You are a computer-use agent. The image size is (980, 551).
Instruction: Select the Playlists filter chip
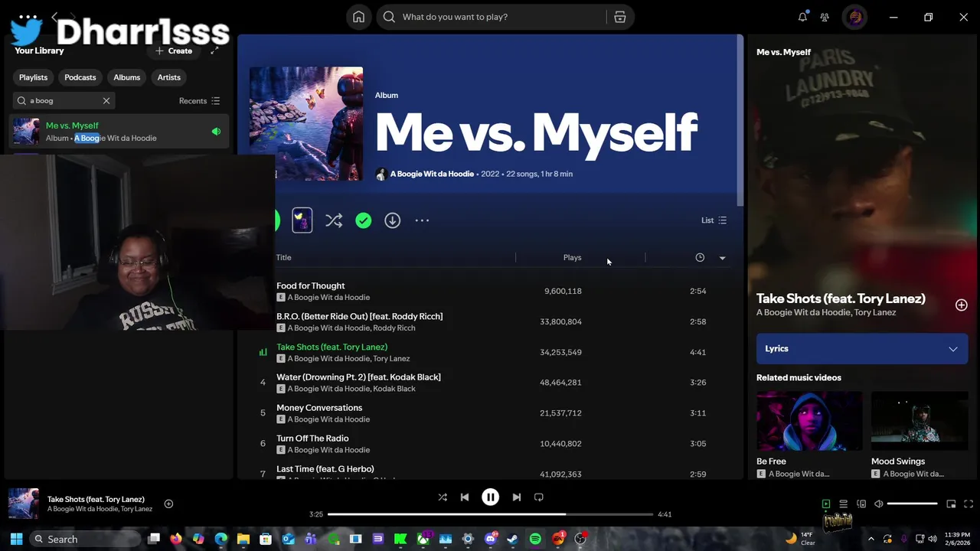(33, 77)
